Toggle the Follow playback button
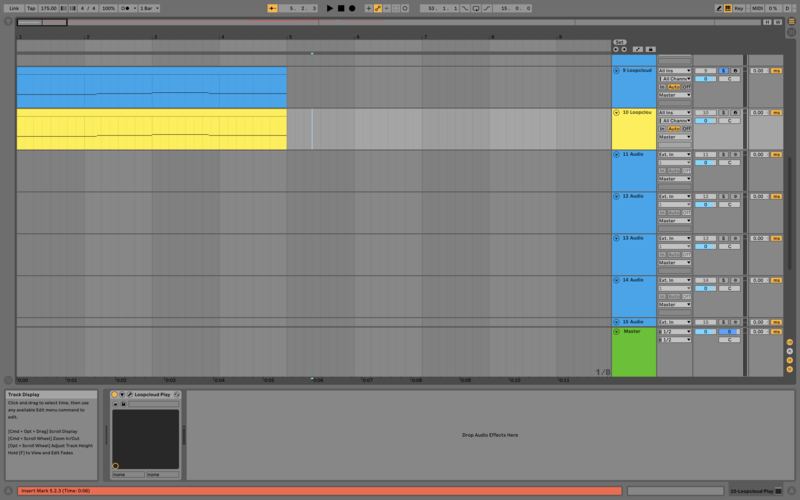 (x=273, y=8)
